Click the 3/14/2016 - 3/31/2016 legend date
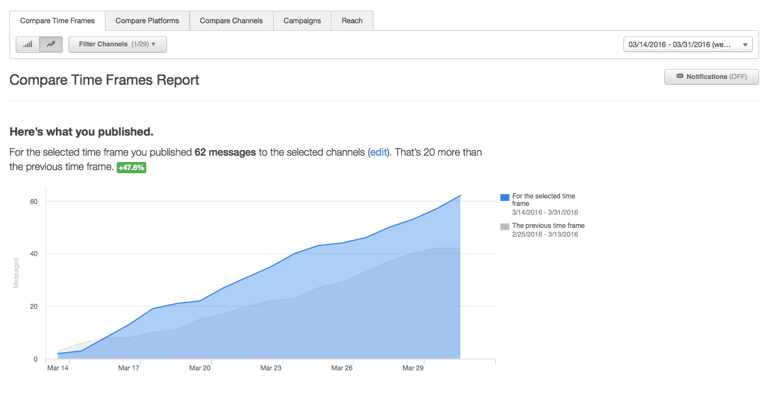766x408 pixels. click(545, 213)
